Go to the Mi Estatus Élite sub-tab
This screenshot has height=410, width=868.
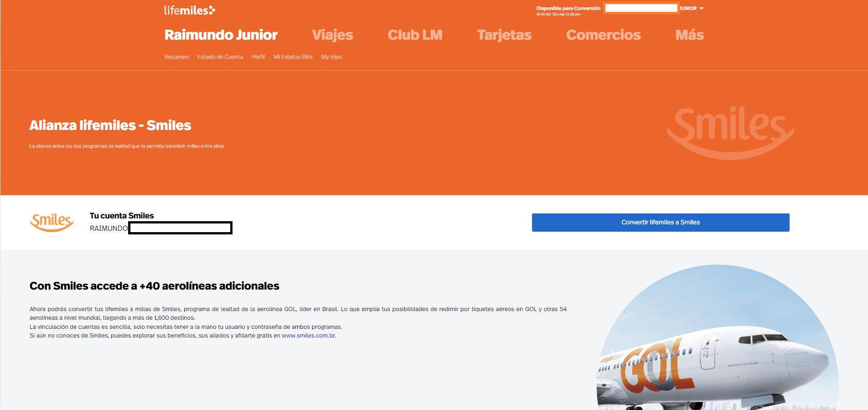pos(293,57)
